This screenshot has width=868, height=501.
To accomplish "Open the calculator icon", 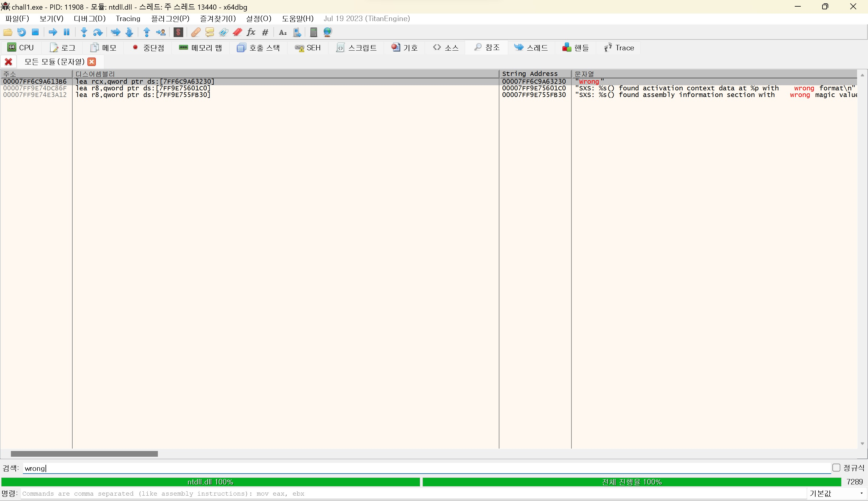I will 313,32.
